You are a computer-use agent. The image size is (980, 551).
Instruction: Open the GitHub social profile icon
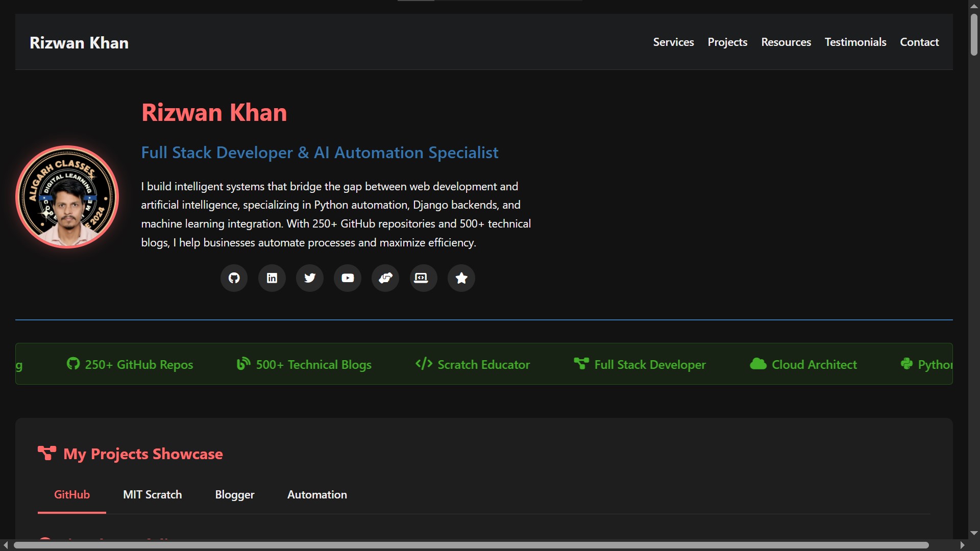(234, 278)
